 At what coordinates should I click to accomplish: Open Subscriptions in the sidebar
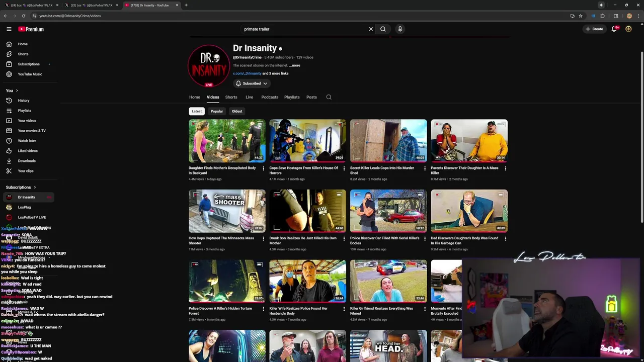tap(28, 64)
